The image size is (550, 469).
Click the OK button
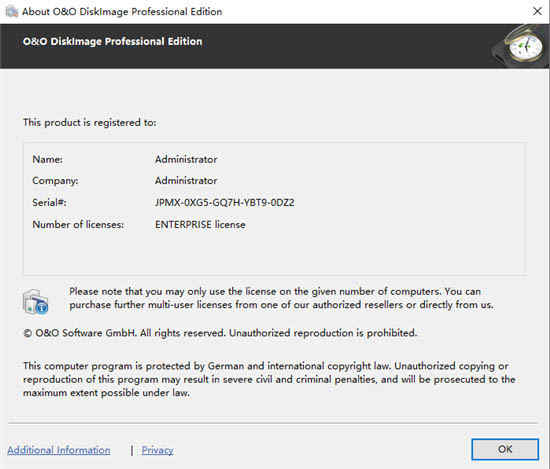(505, 449)
